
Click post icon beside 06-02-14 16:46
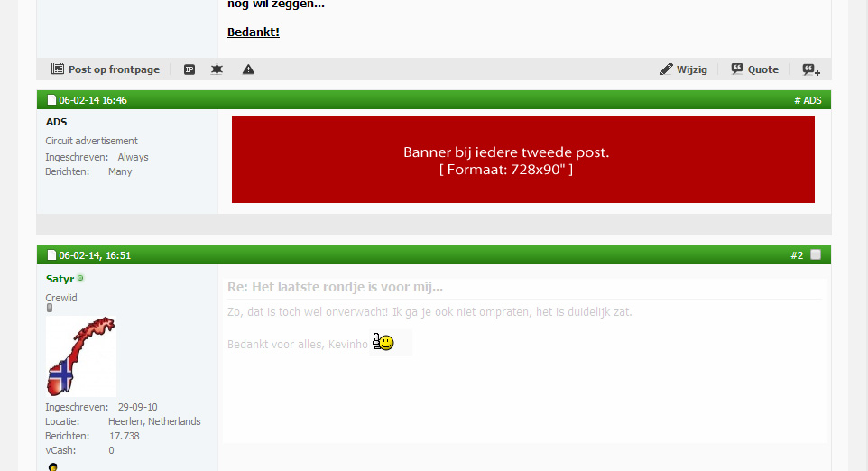click(51, 99)
